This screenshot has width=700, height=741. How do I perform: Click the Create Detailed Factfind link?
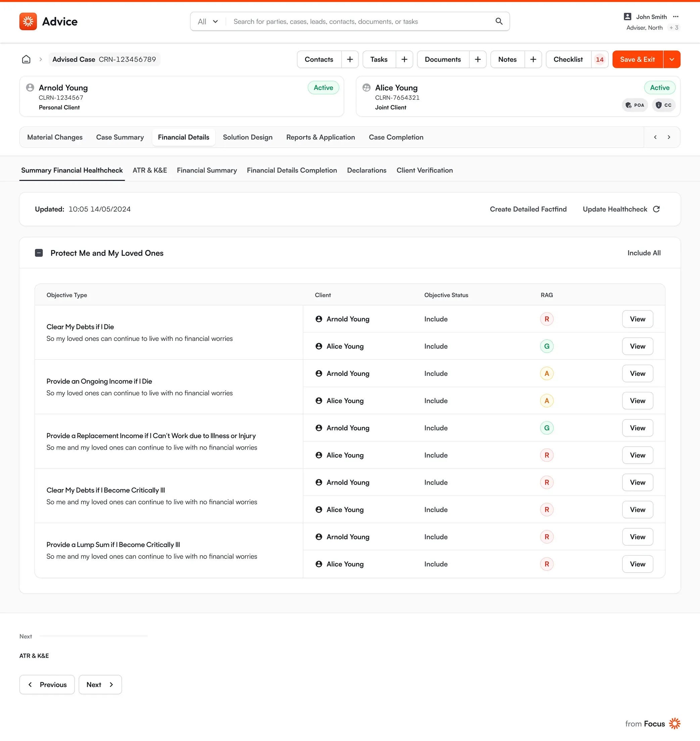528,209
